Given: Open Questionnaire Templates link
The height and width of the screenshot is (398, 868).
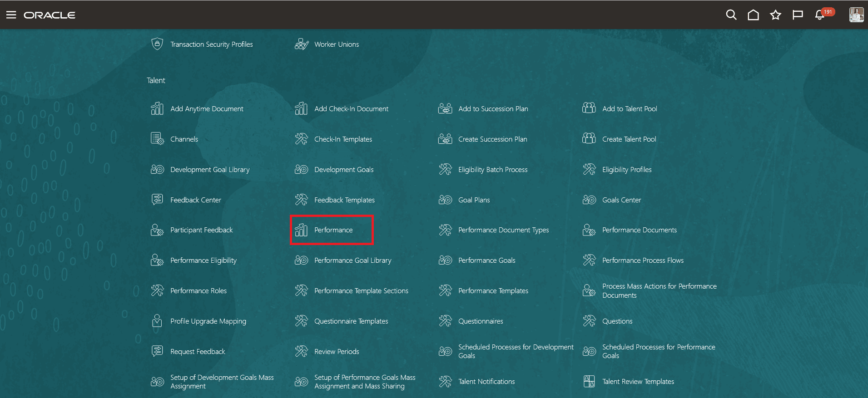Looking at the screenshot, I should pos(351,321).
